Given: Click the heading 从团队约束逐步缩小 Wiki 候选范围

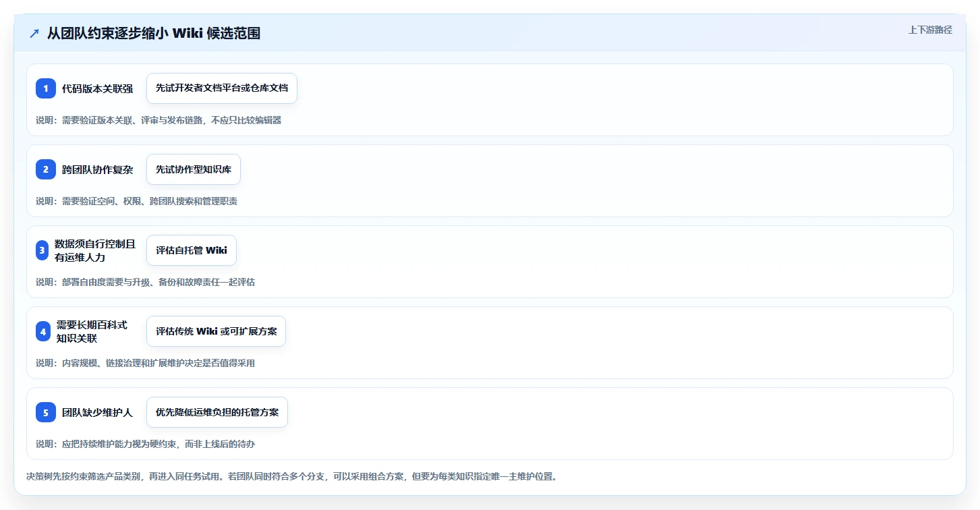Looking at the screenshot, I should 154,33.
